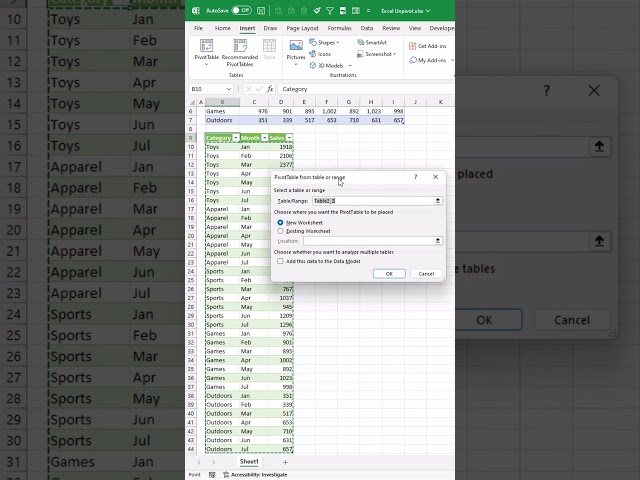This screenshot has height=480, width=640.
Task: Click the Filter funnel icon in title bar
Action: pyautogui.click(x=330, y=11)
